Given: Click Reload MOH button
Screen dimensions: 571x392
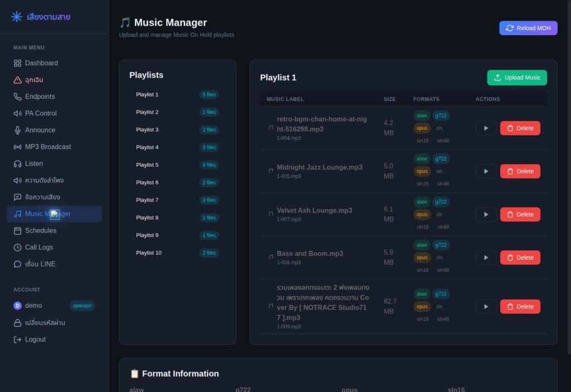Looking at the screenshot, I should [x=528, y=28].
